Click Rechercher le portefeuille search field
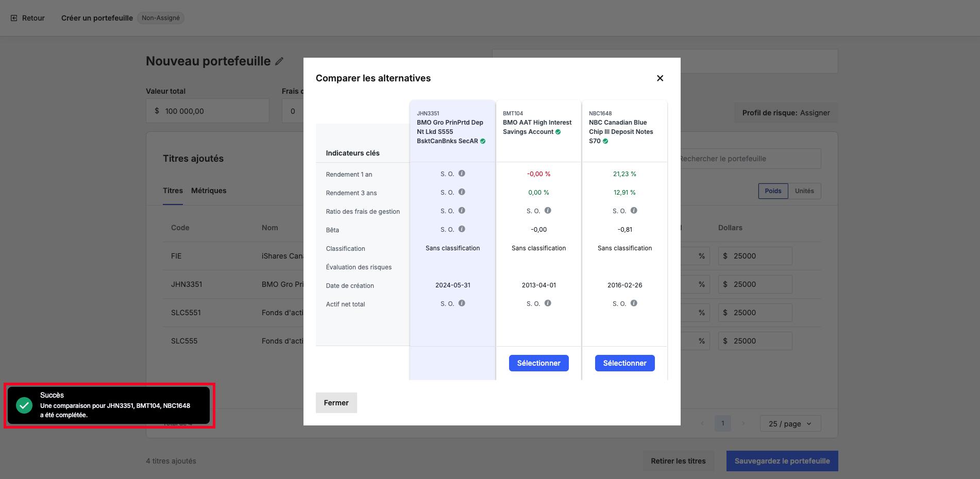The height and width of the screenshot is (479, 980). (750, 159)
